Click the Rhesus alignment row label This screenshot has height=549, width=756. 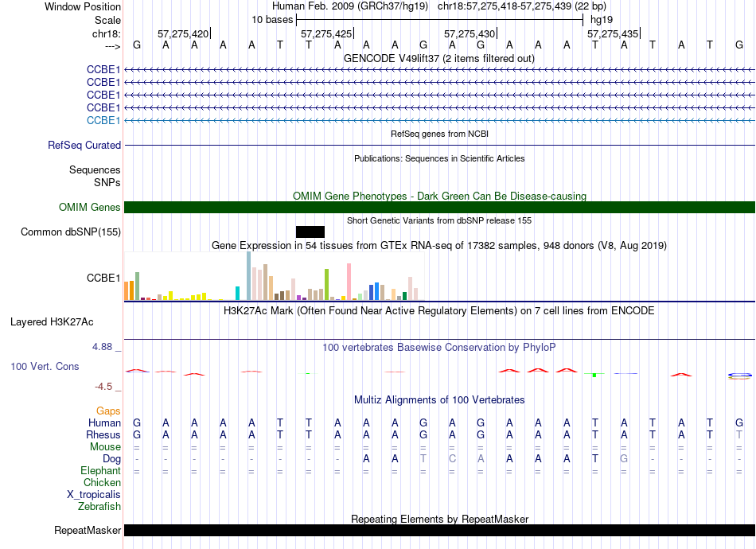click(103, 434)
